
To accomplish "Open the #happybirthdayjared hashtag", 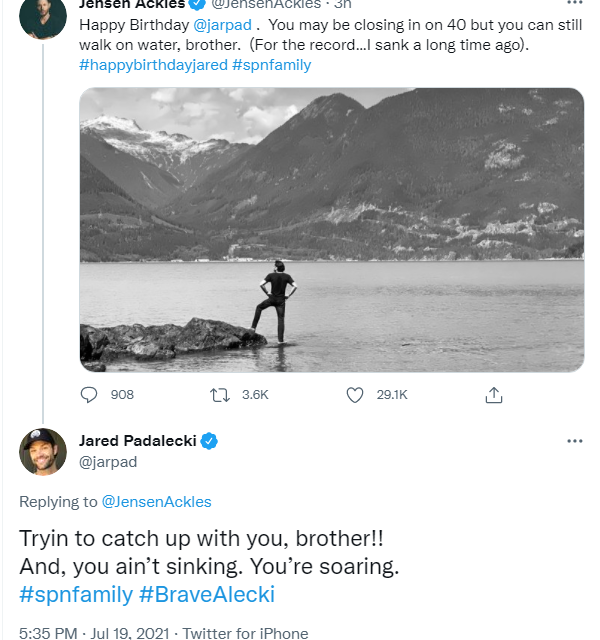I will coord(153,64).
